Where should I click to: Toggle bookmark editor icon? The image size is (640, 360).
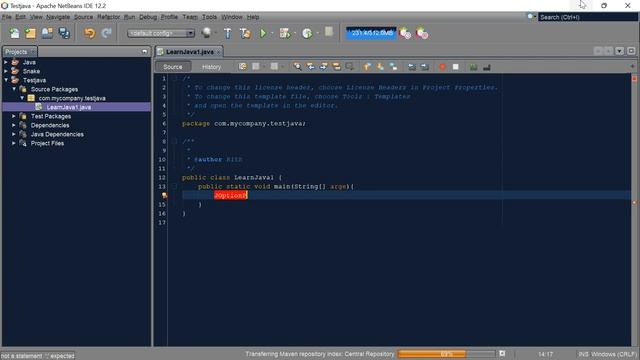pyautogui.click(x=393, y=67)
